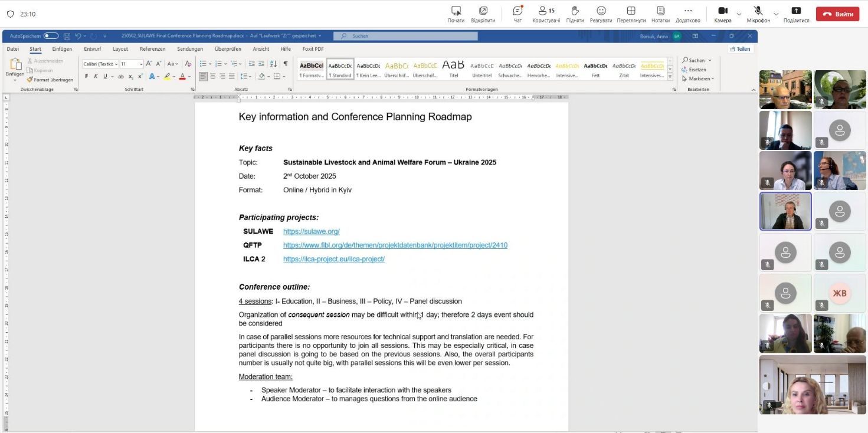Click Ersetzen in Bearbeiten group
Viewport: 868px width, 433px height.
[x=694, y=70]
